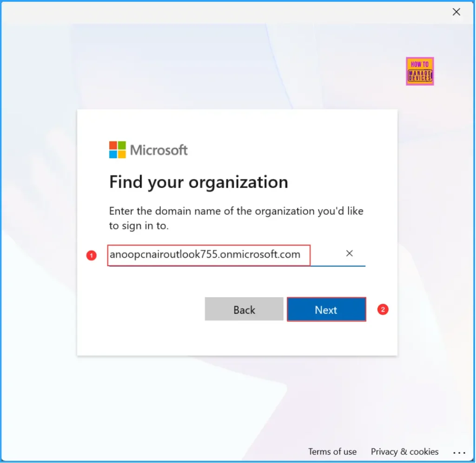
Task: Go Back to the previous sign-in step
Action: [x=244, y=309]
